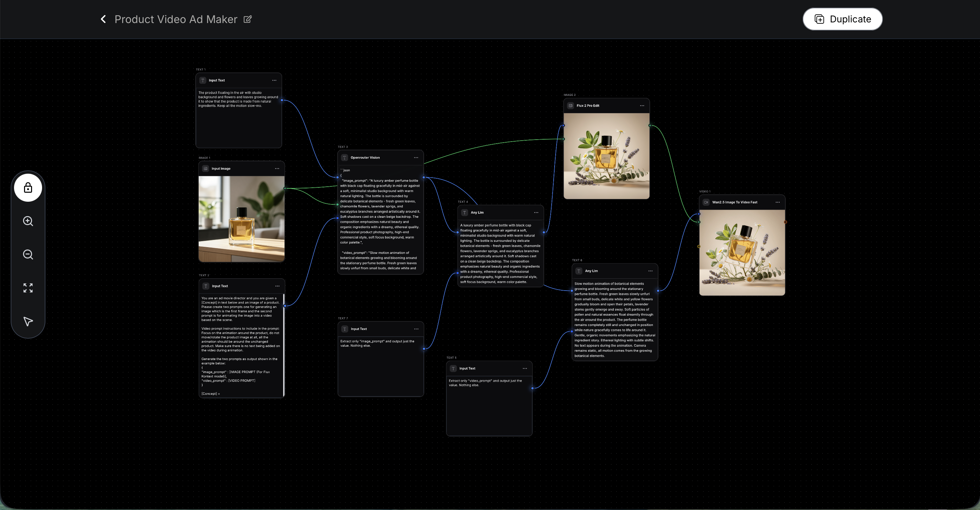Go back using the arrow beside title
The width and height of the screenshot is (980, 510).
pos(103,19)
